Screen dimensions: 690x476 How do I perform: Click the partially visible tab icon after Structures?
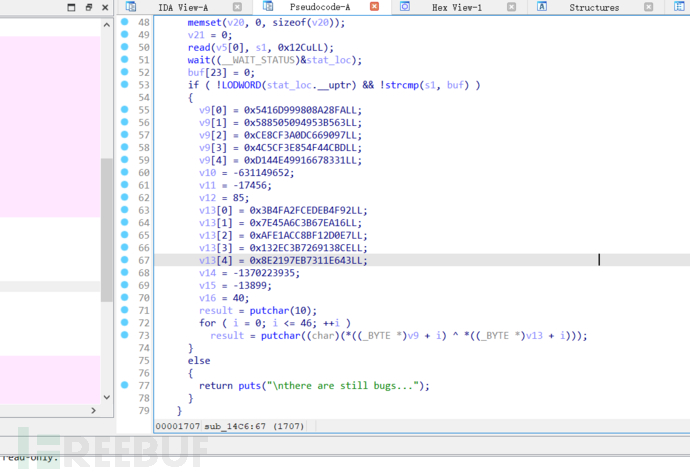[x=677, y=7]
